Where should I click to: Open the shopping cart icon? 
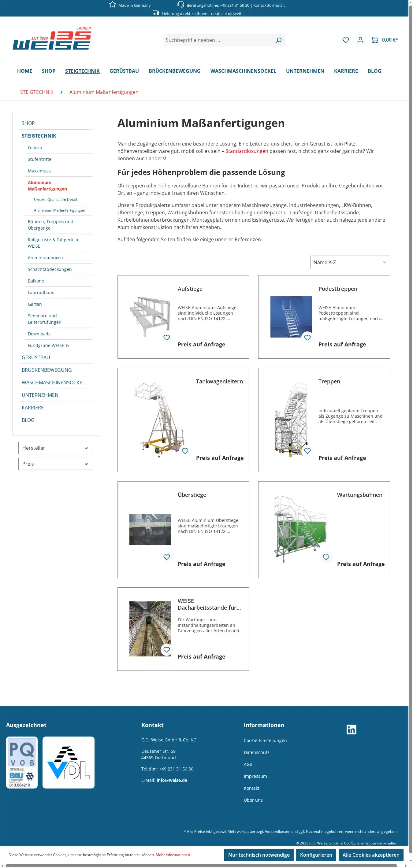click(x=374, y=40)
